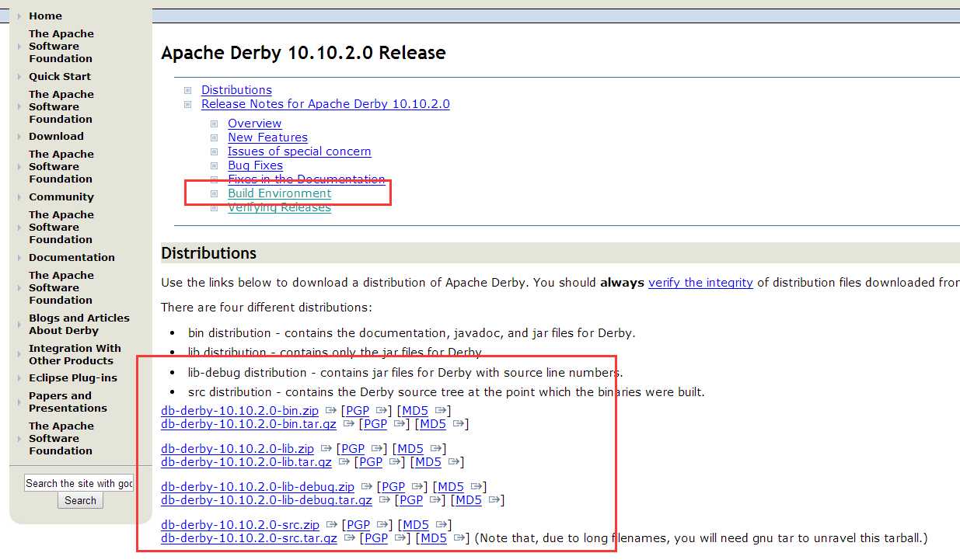Open PGP signature link for lib.zip
960x560 pixels.
point(353,448)
